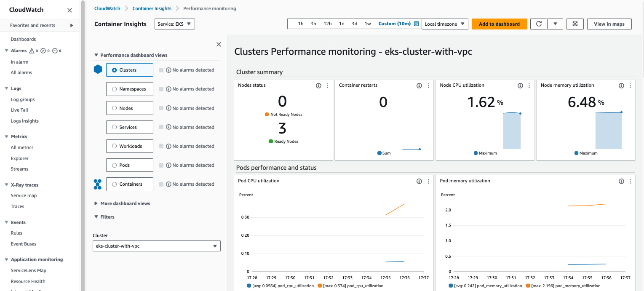The image size is (644, 291).
Task: Click info icon beside Namespaces alarm status
Action: click(x=168, y=89)
